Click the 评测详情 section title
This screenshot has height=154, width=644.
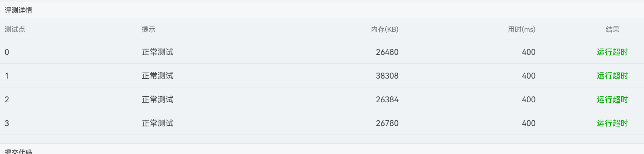(18, 10)
